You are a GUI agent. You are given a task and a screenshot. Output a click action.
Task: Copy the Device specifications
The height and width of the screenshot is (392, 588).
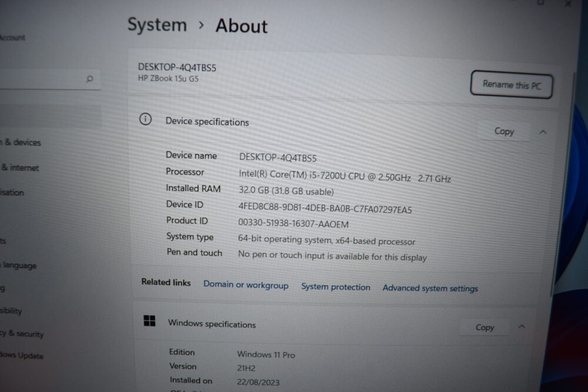point(504,131)
